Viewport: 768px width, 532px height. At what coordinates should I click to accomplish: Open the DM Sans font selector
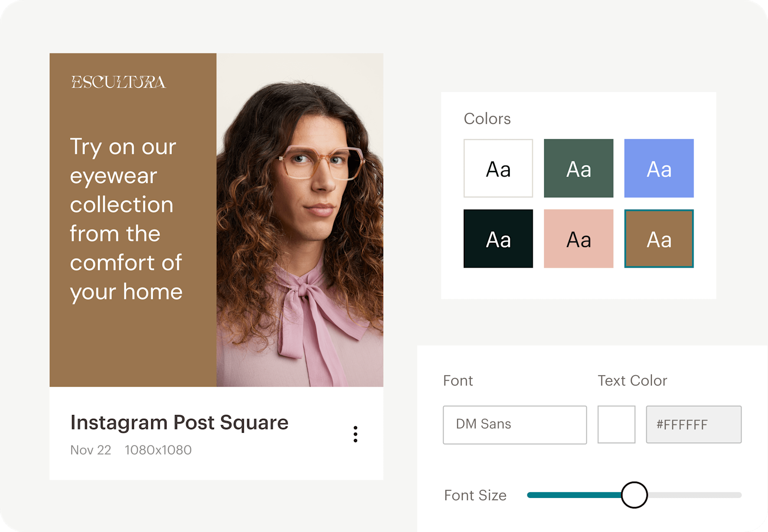[x=514, y=424]
